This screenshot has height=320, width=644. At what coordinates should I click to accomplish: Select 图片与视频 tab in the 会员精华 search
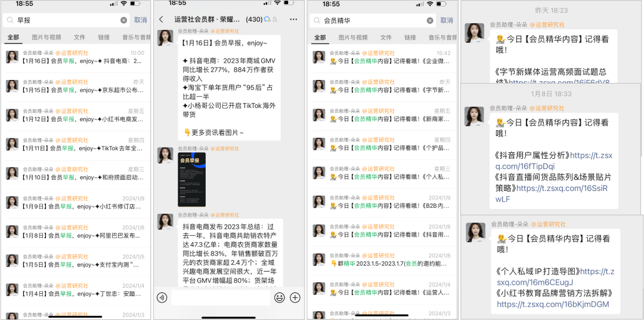coord(353,38)
